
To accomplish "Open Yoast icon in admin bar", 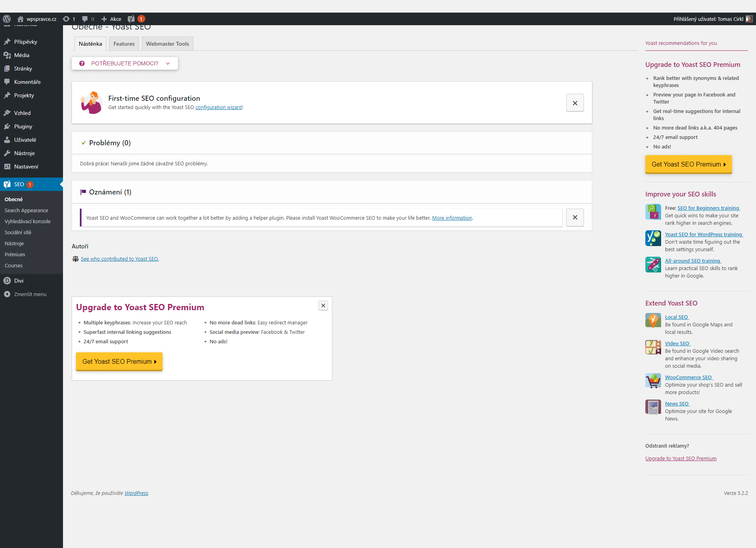I will (x=131, y=19).
